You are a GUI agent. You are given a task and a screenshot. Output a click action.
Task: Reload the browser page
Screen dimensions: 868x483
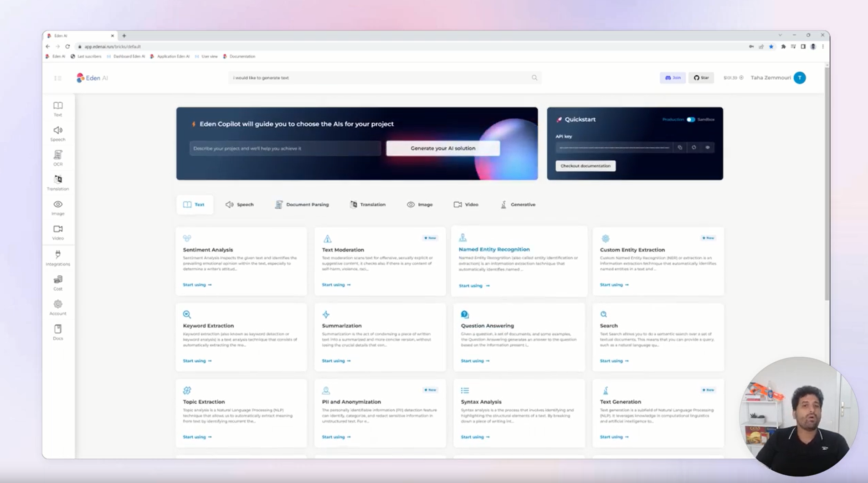[67, 46]
